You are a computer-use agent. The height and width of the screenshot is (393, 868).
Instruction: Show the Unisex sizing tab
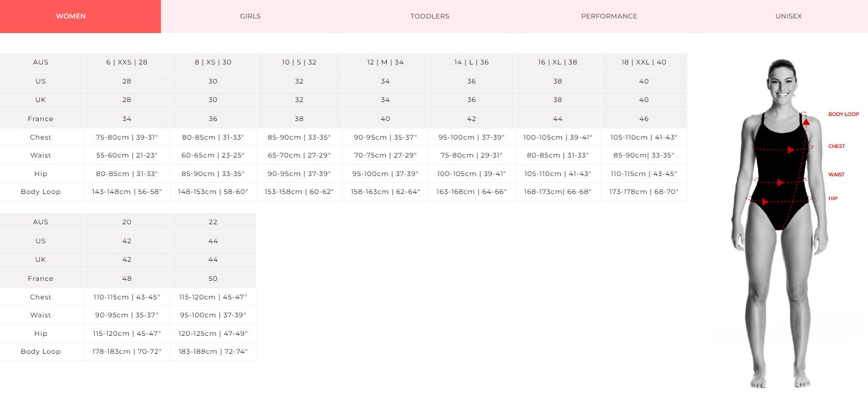[x=788, y=16]
